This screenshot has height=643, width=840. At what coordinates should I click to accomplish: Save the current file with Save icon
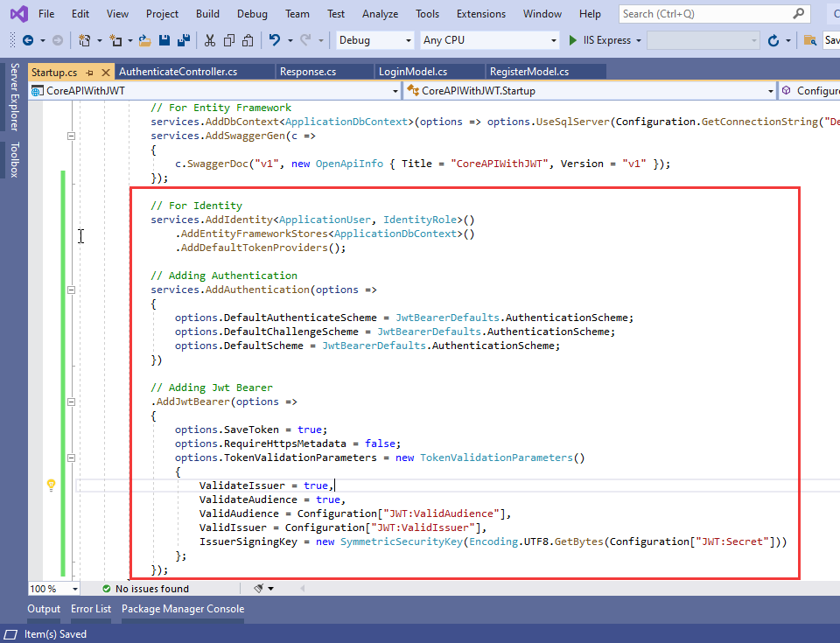(164, 40)
